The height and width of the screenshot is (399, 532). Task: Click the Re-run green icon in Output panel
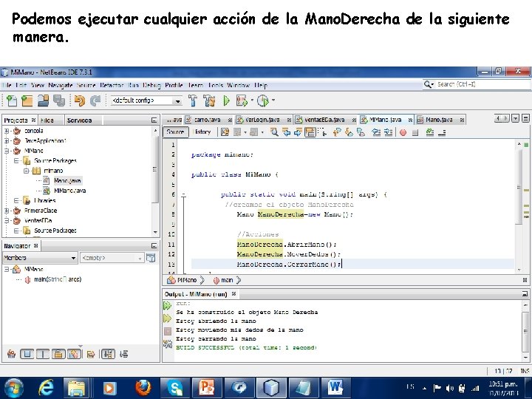click(167, 306)
